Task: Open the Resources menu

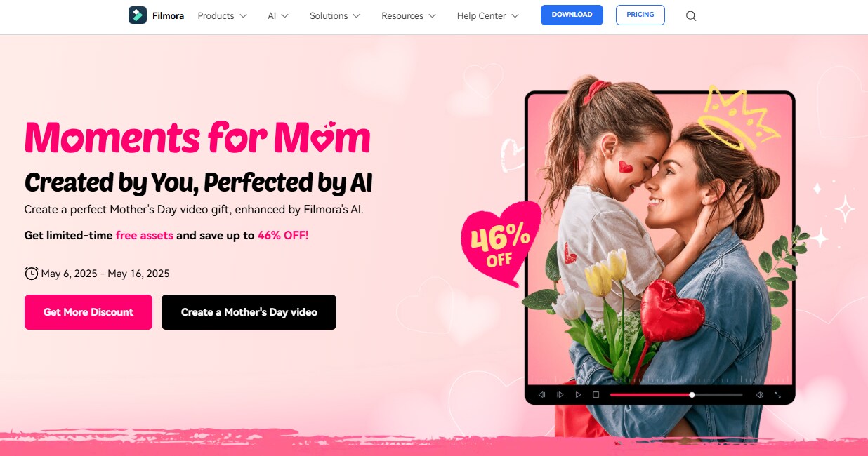Action: 408,15
